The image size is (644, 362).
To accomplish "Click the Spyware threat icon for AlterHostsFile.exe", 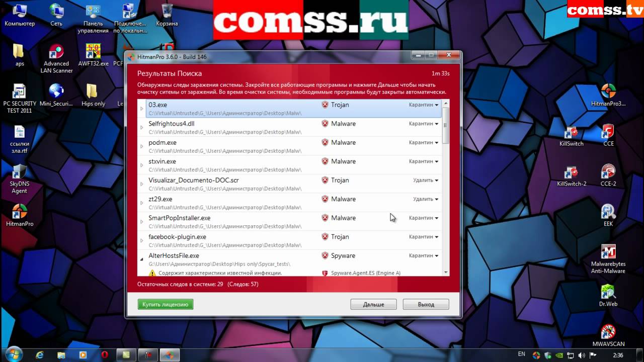I will [x=325, y=255].
